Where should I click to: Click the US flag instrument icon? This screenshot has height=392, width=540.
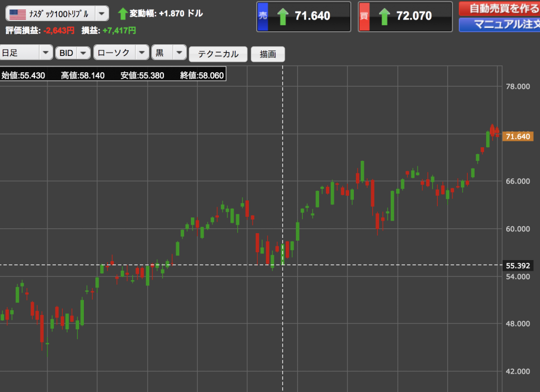click(17, 14)
